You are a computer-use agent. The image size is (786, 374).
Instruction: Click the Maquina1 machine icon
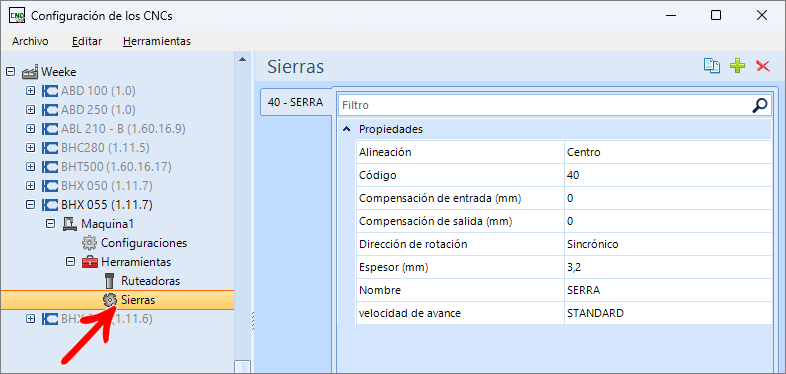coord(70,224)
